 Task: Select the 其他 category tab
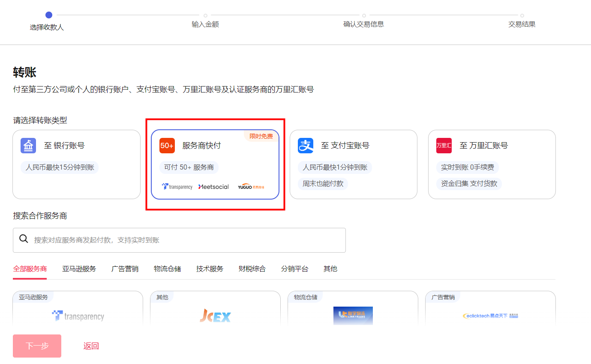[330, 269]
